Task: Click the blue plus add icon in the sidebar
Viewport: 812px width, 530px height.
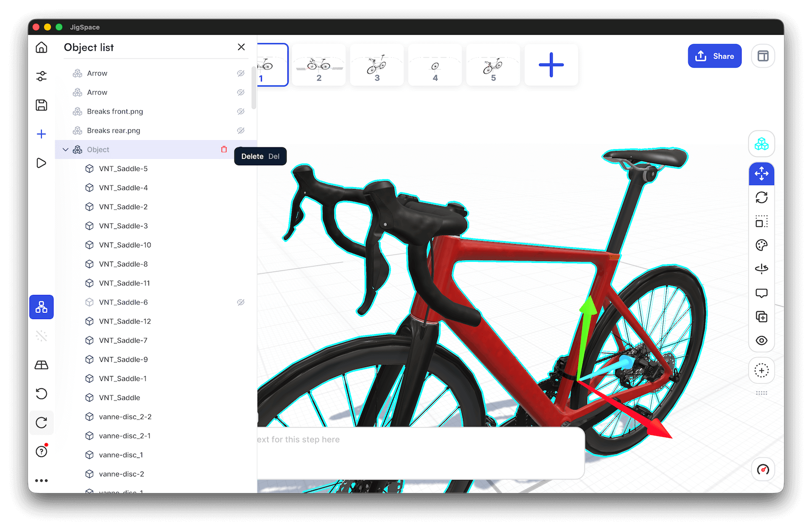Action: pos(41,134)
